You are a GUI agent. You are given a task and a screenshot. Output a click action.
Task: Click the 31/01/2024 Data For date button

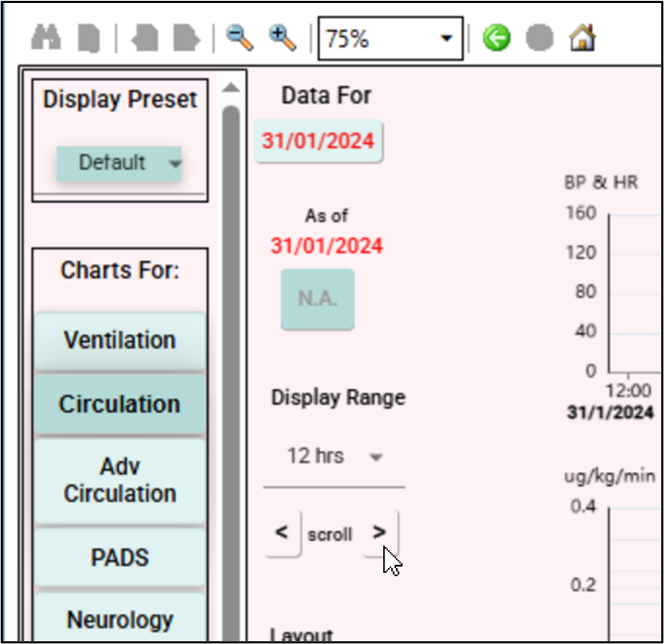coord(319,140)
